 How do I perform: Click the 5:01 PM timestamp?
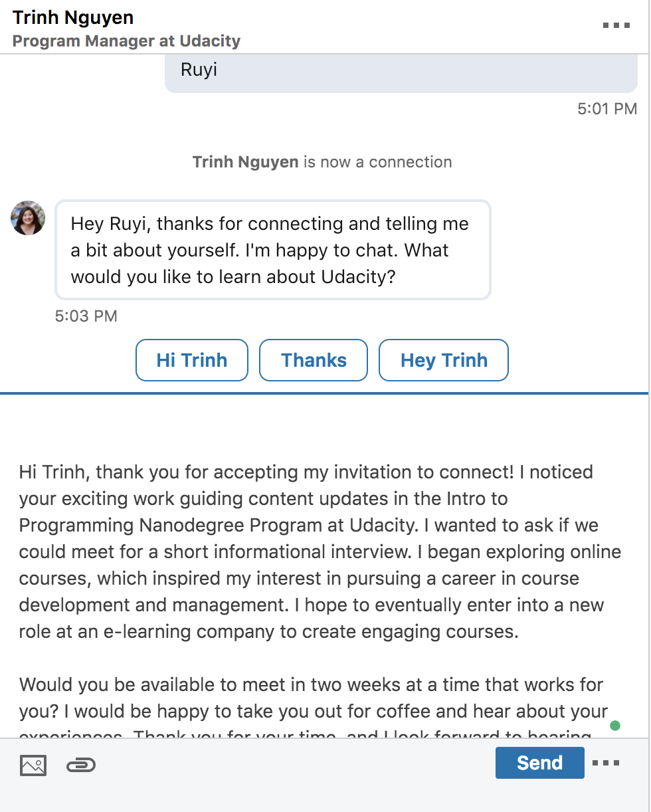607,109
